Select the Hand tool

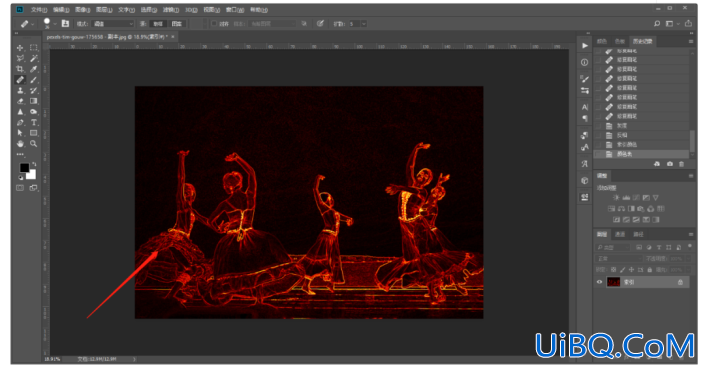tap(20, 143)
